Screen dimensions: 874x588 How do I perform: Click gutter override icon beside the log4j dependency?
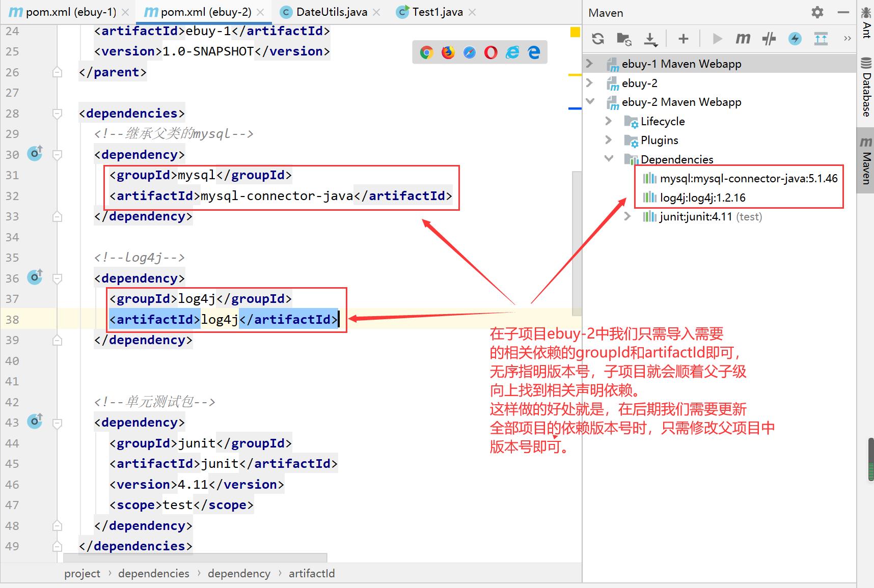tap(35, 276)
